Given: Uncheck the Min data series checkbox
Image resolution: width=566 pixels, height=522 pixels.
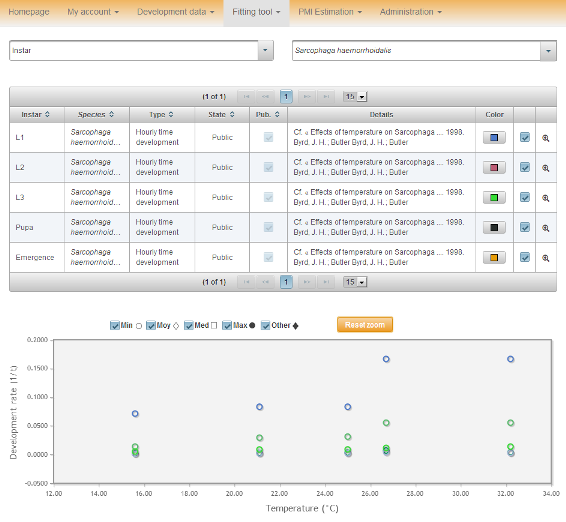Looking at the screenshot, I should point(114,325).
